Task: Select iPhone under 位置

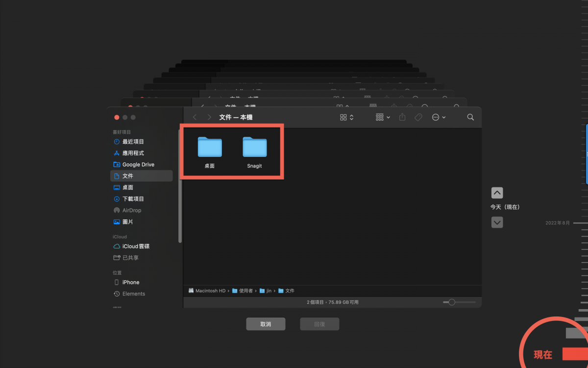Action: [x=142, y=282]
